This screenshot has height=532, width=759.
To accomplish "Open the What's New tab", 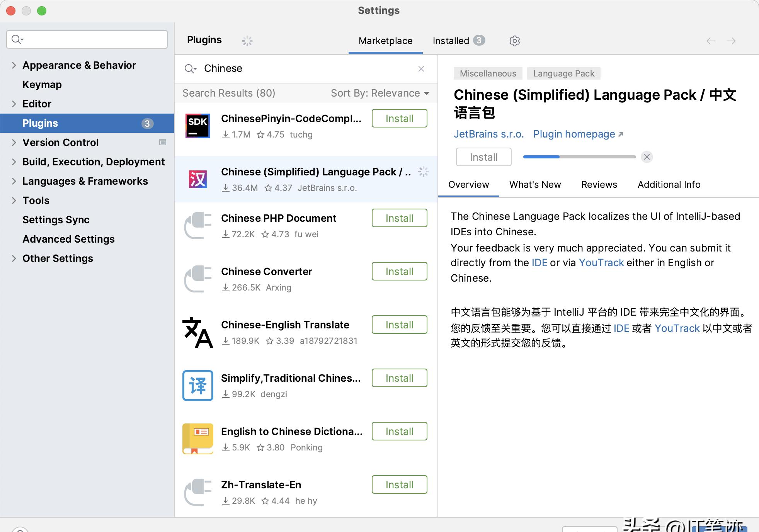I will (535, 185).
